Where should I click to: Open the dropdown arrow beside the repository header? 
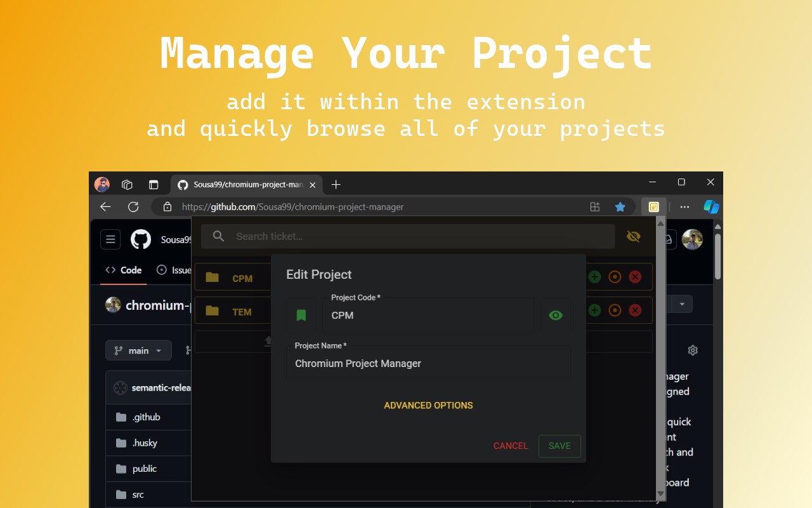click(x=682, y=304)
